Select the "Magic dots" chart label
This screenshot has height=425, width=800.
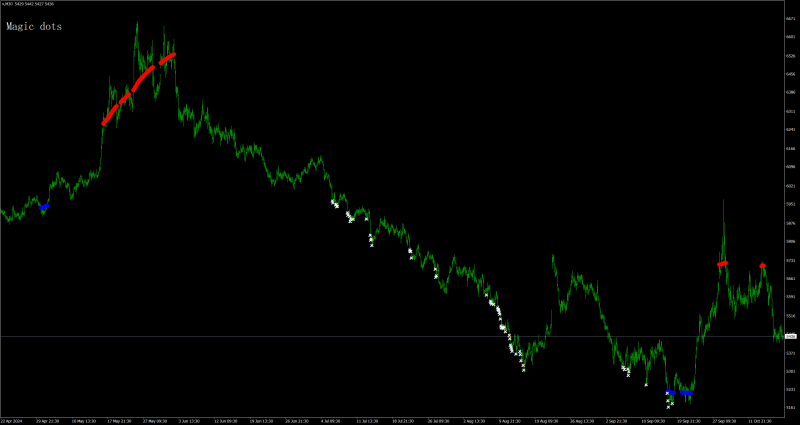click(x=34, y=27)
